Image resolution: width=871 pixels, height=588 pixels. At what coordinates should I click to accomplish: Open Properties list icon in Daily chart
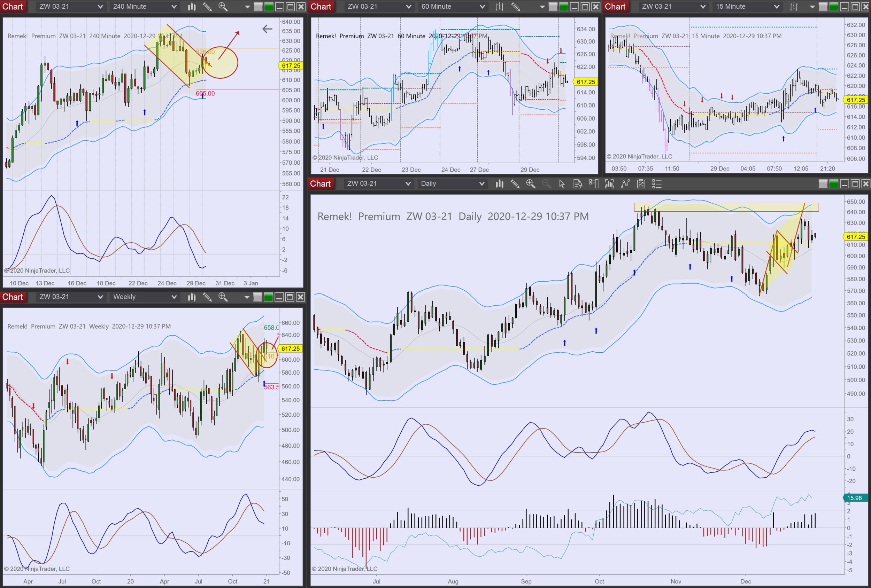(x=657, y=184)
